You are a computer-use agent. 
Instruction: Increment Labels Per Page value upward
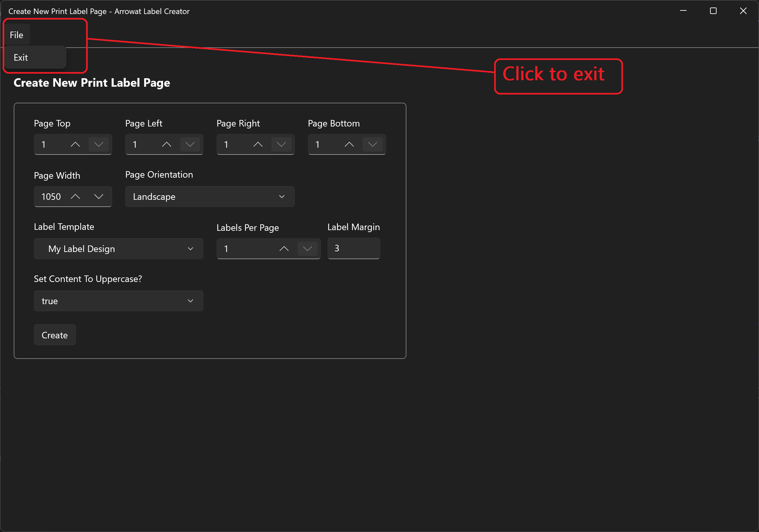(x=283, y=248)
